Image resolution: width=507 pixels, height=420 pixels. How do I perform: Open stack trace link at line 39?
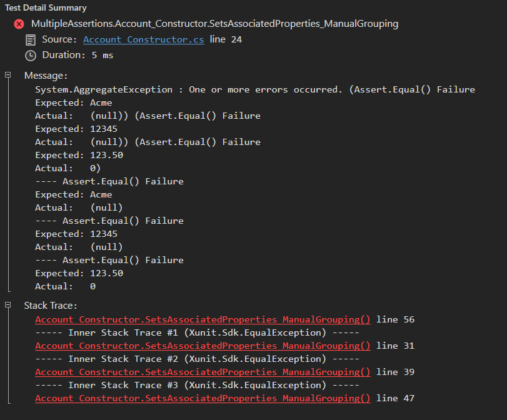tap(203, 372)
